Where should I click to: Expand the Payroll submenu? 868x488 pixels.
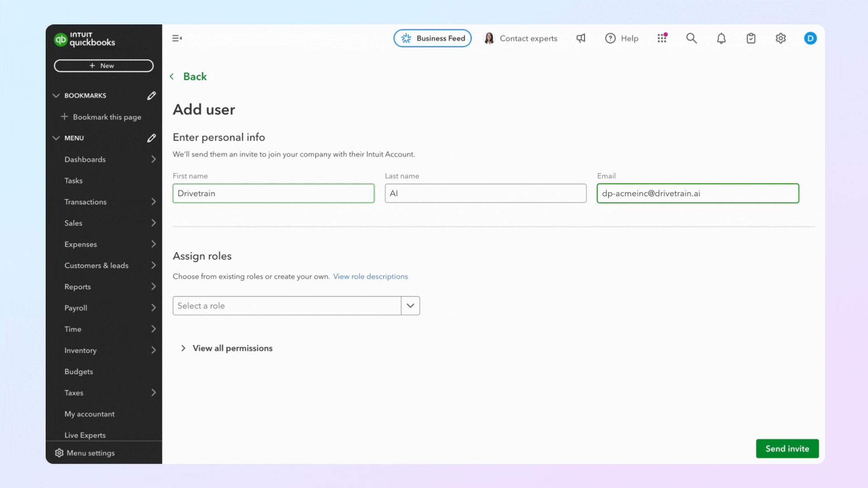(x=153, y=308)
